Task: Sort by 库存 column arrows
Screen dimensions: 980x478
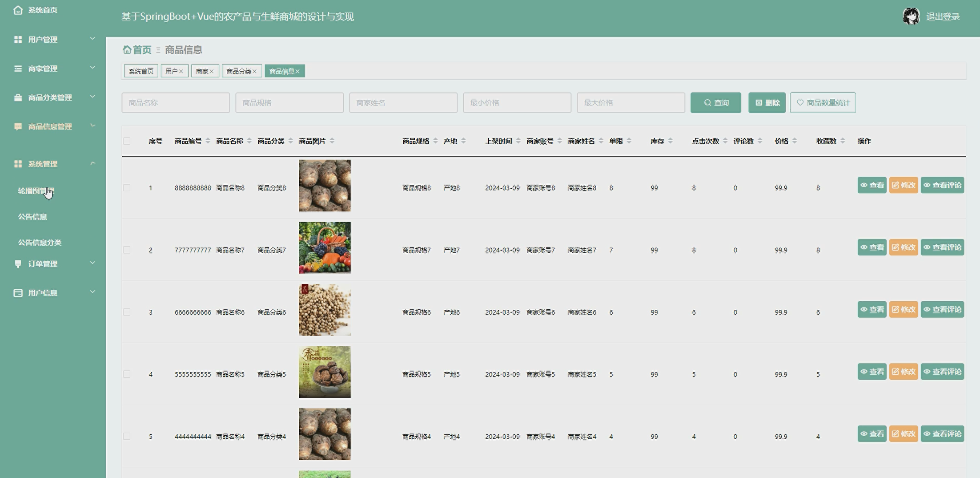Action: pyautogui.click(x=670, y=141)
